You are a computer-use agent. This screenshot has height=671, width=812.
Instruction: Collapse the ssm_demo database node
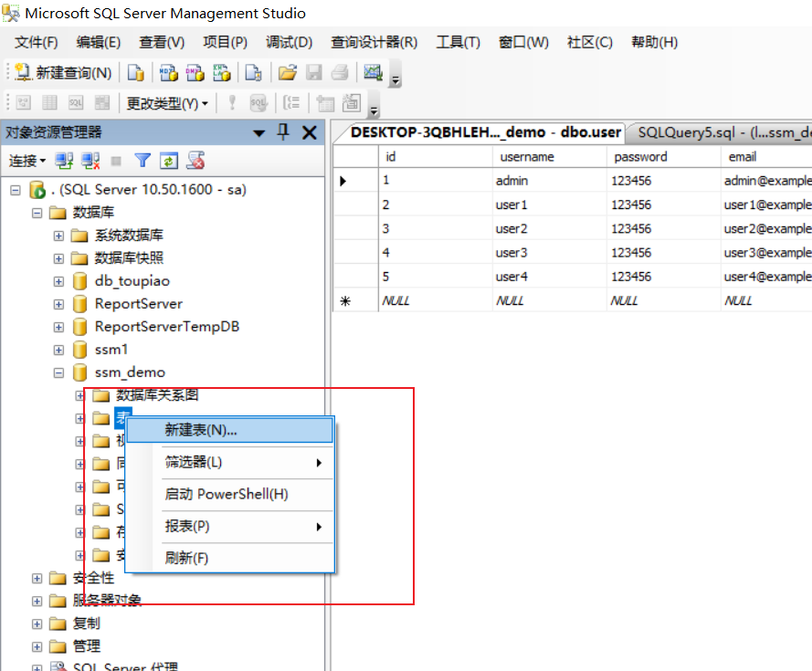[58, 372]
